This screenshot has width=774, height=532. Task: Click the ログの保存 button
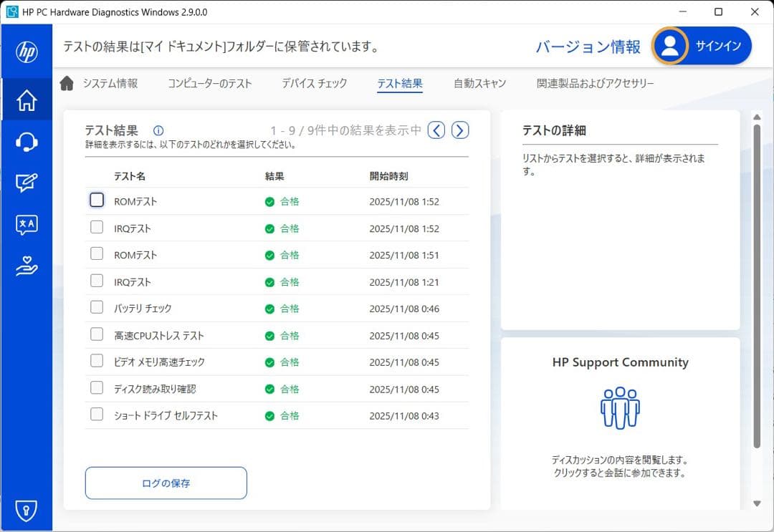coord(166,483)
